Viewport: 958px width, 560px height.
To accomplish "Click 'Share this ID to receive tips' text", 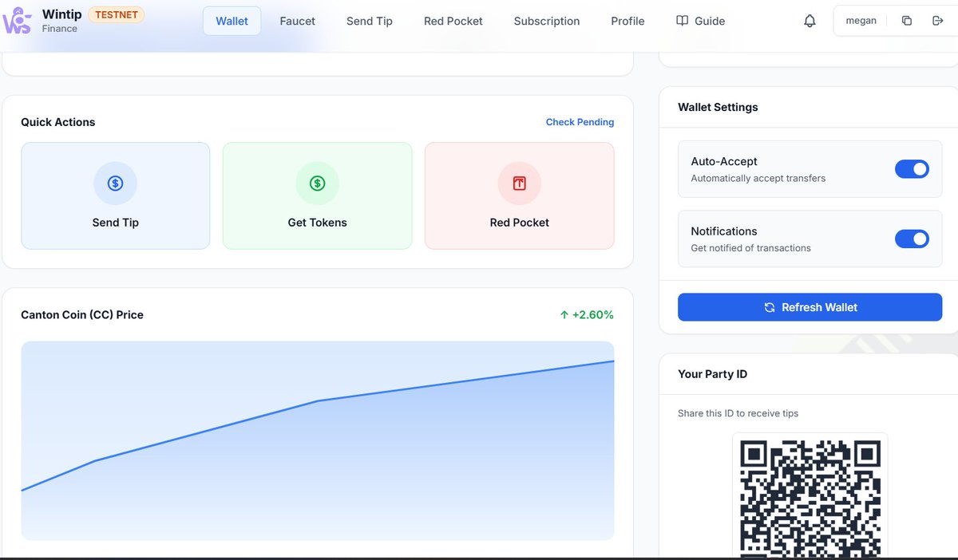I will (x=738, y=413).
